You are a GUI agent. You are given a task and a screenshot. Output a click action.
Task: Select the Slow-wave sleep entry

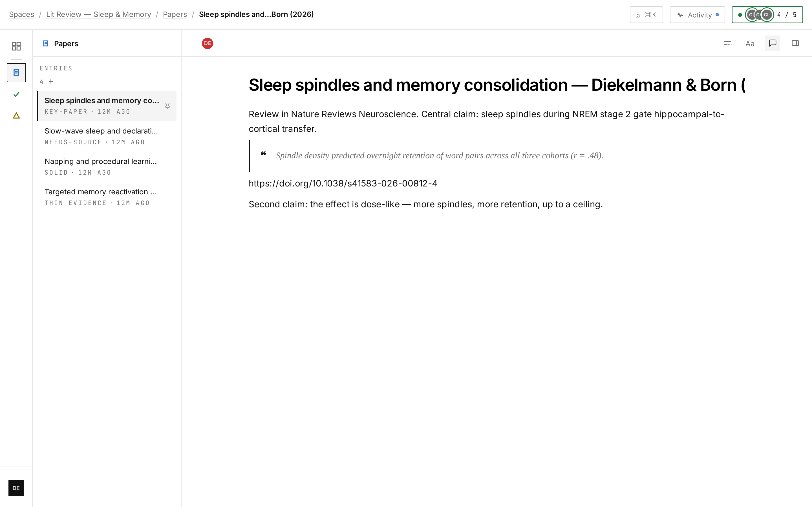107,136
